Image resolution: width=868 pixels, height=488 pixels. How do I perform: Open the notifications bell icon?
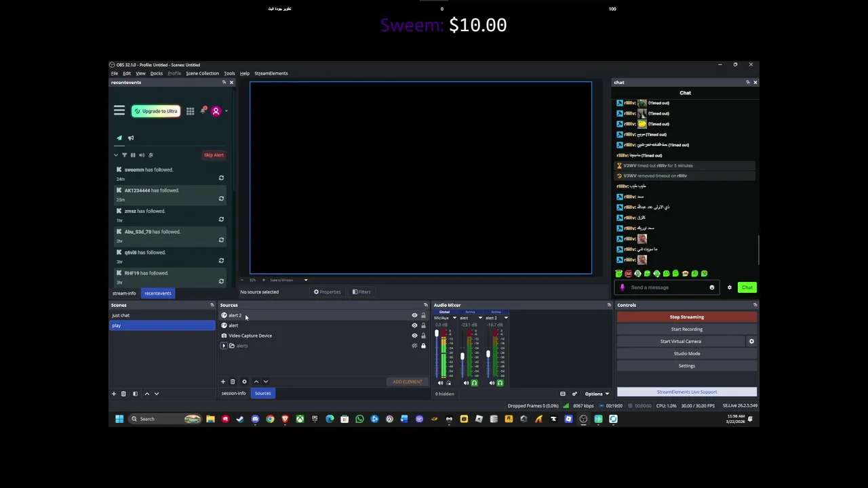click(203, 110)
